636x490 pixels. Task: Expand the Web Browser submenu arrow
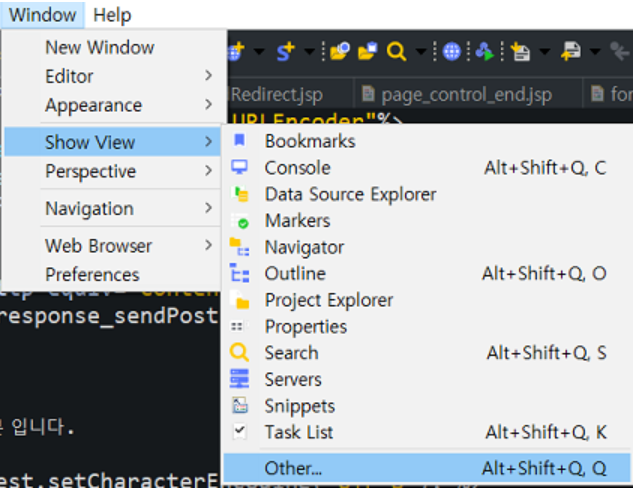[x=208, y=245]
